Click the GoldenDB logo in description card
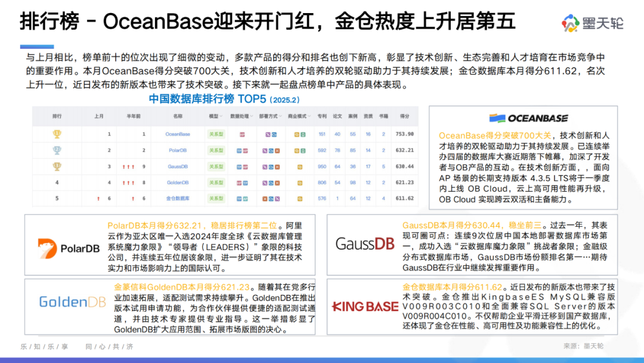This screenshot has width=644, height=363. 72,302
